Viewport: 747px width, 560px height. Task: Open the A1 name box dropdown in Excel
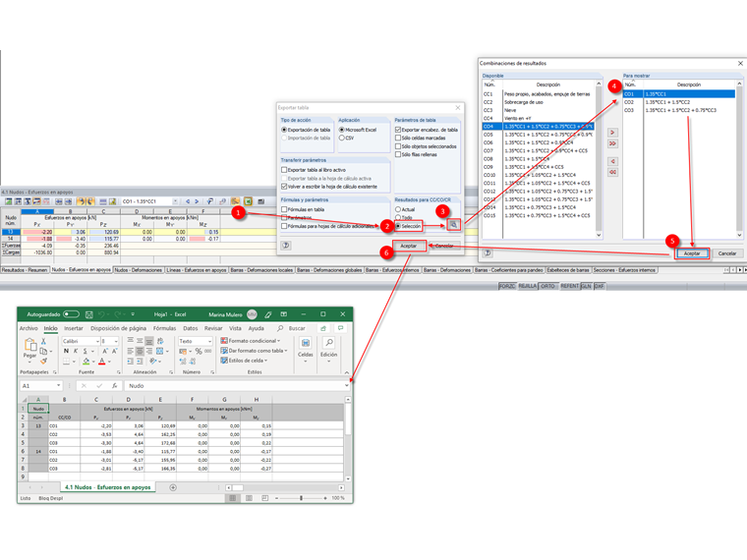(x=59, y=386)
